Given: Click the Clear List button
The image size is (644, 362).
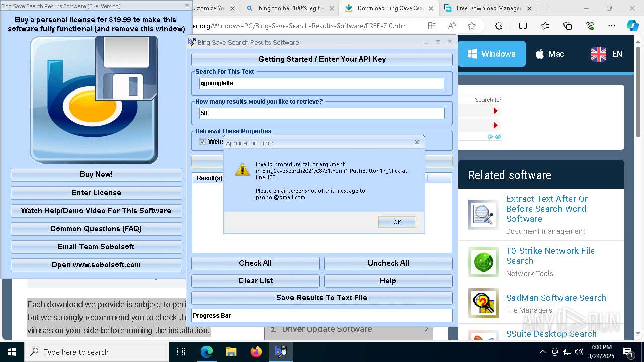Looking at the screenshot, I should point(256,281).
